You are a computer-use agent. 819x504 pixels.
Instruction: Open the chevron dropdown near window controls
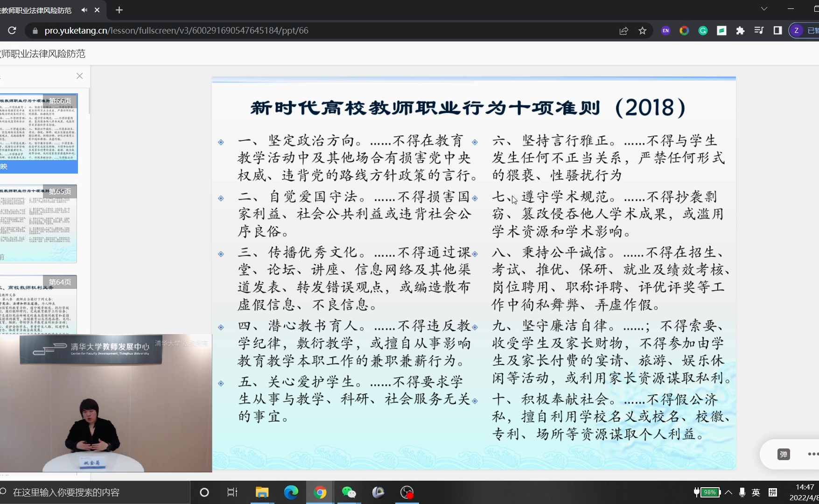(x=764, y=9)
